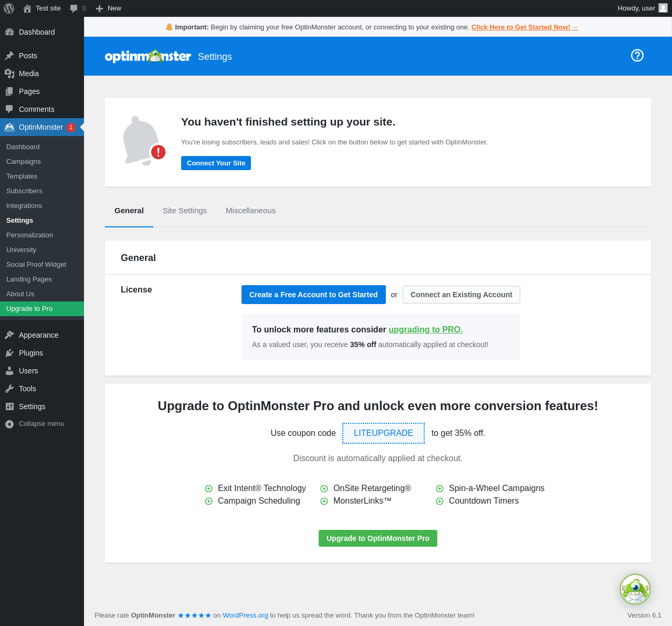
Task: Click the plus icon beside Spin-a-Wheel Campaigns
Action: click(x=439, y=488)
